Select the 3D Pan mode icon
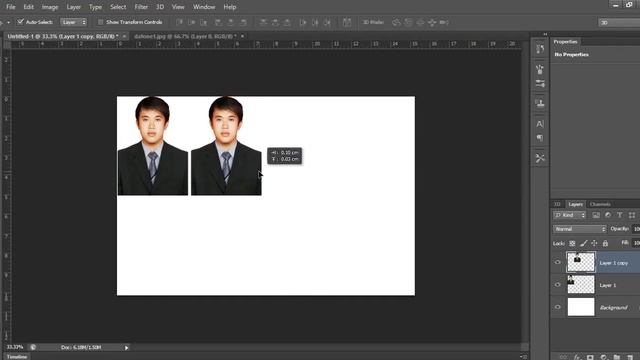Viewport: 640px width, 360px height. (420, 22)
